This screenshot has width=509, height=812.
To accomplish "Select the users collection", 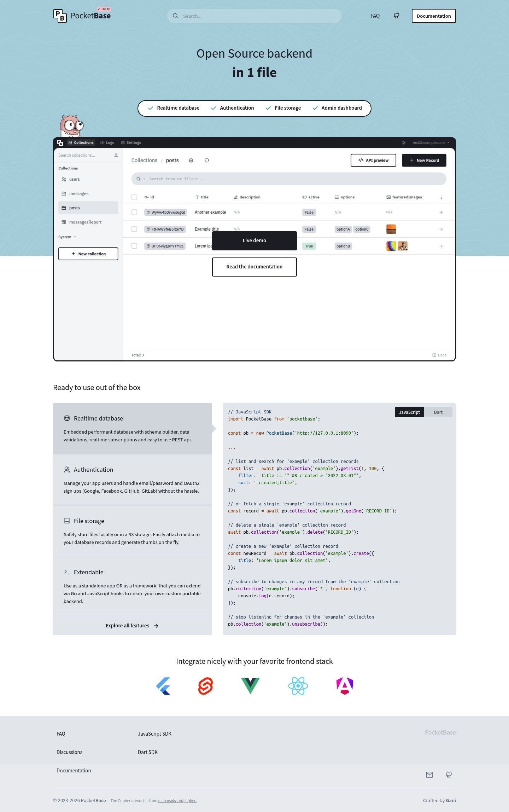I will pyautogui.click(x=88, y=179).
